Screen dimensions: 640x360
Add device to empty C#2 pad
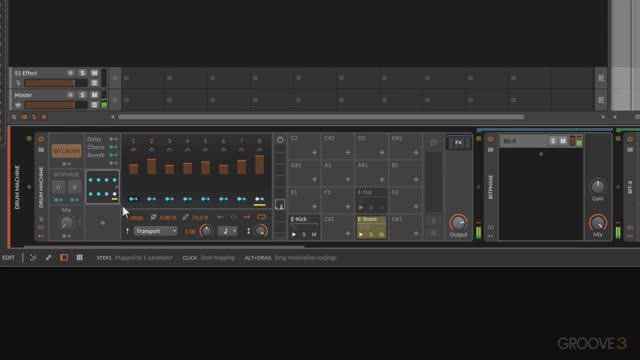[348, 153]
